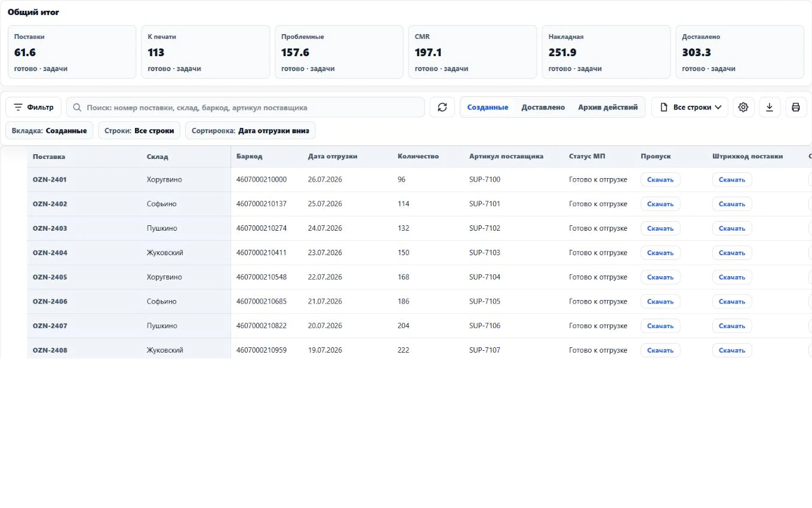Select shipment OZN-2404
This screenshot has width=812, height=508.
[x=50, y=253]
